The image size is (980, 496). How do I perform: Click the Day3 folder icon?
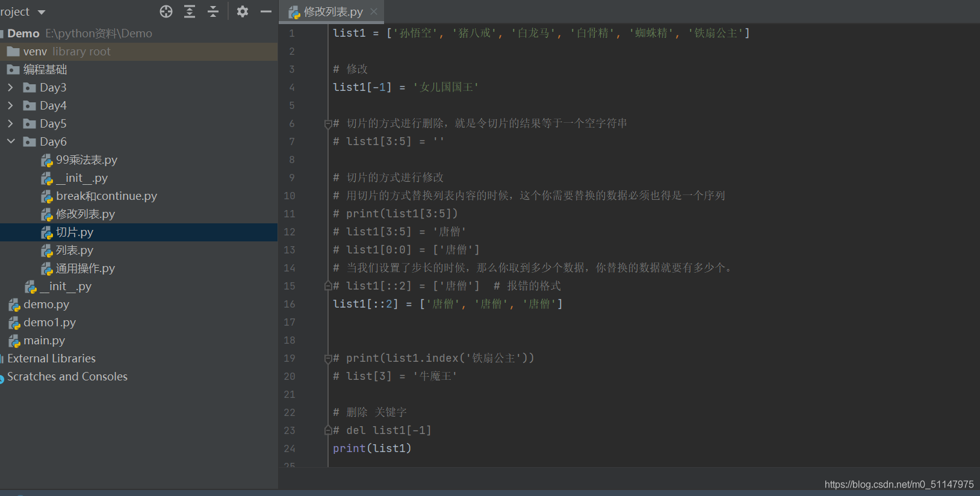coord(29,88)
